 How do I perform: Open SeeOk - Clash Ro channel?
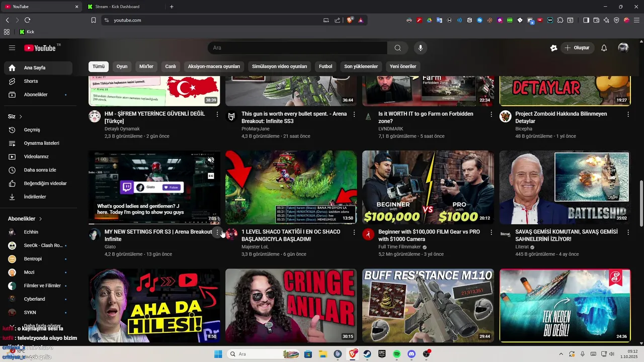click(38, 245)
